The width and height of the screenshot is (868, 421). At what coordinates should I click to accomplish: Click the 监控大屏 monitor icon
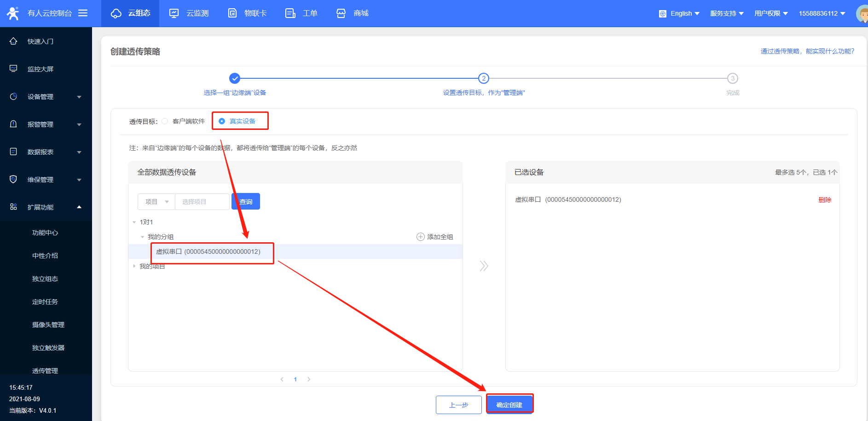coord(13,69)
